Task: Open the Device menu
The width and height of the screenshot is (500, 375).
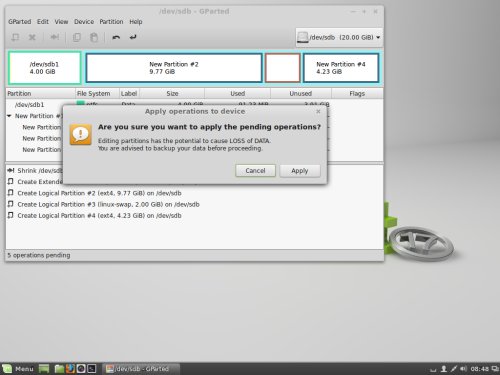Action: coord(84,22)
